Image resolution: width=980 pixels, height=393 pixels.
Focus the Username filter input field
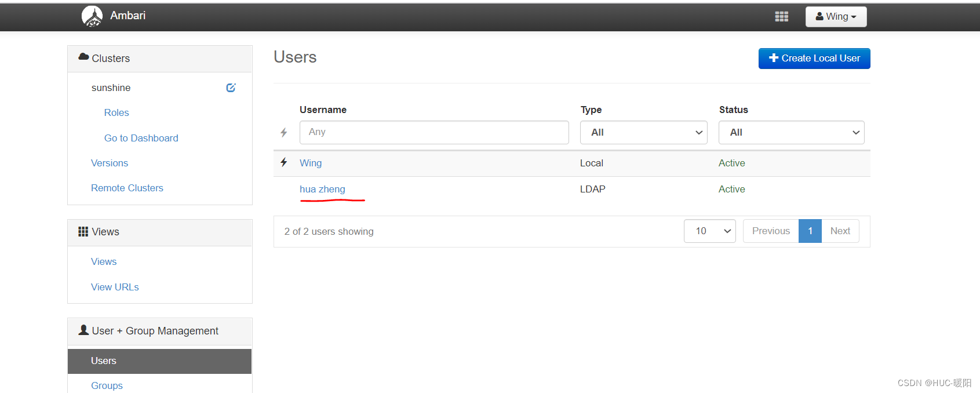coord(434,132)
